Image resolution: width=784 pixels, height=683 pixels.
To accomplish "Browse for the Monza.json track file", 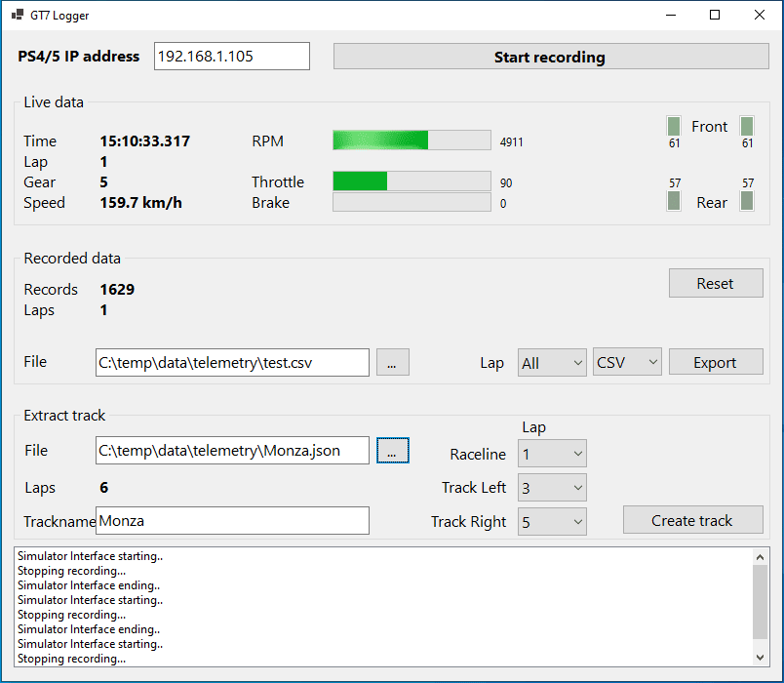I will [393, 451].
